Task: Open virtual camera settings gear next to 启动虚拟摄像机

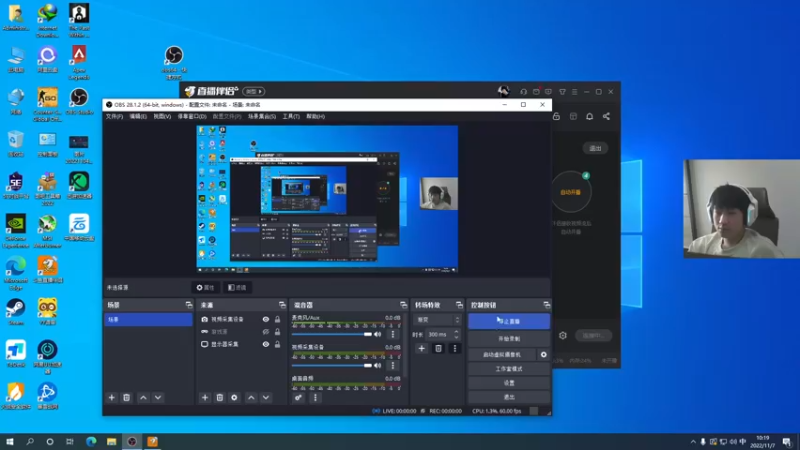Action: [544, 354]
